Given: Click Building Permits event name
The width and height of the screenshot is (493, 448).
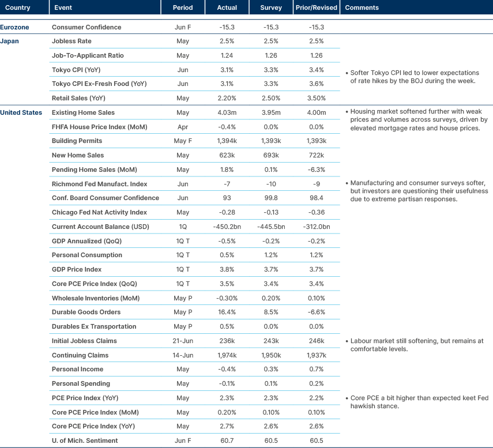Looking at the screenshot, I should click(x=77, y=141).
